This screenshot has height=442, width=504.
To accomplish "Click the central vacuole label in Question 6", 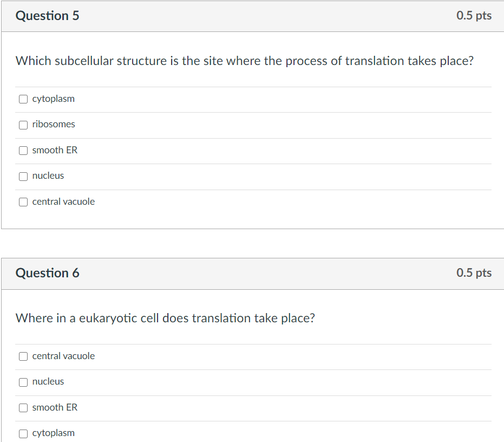I will 63,356.
